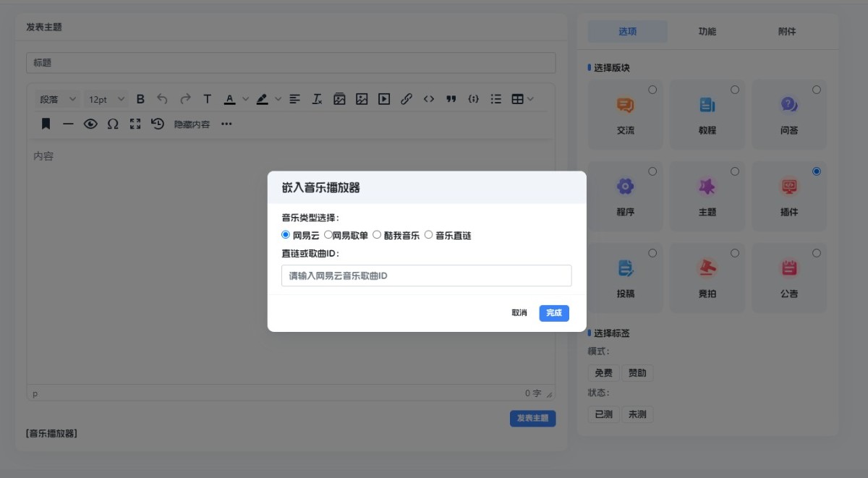
Task: Open the 12pt font size dropdown
Action: coord(106,99)
